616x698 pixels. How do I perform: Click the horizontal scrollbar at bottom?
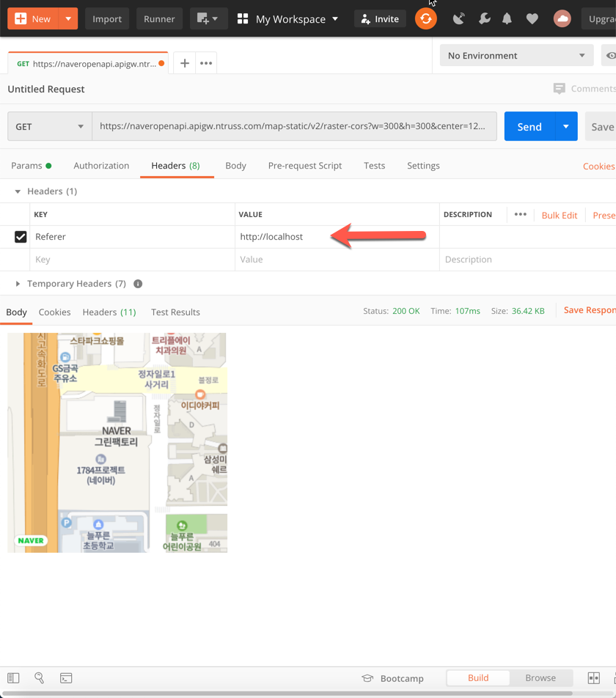[287, 694]
